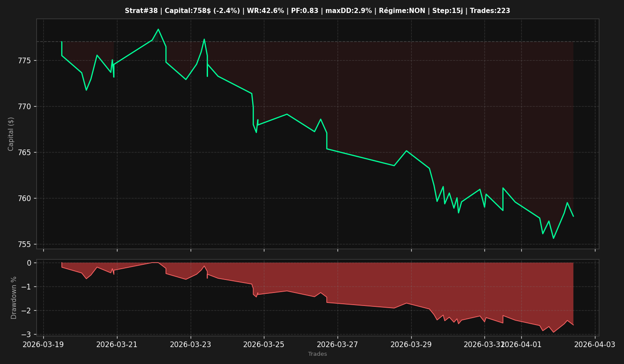Click the 2026-03-19 date label
The width and height of the screenshot is (624, 364).
(x=43, y=344)
